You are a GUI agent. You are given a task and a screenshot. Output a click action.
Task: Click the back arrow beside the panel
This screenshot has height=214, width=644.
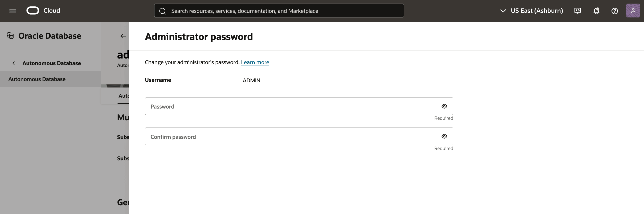point(123,36)
